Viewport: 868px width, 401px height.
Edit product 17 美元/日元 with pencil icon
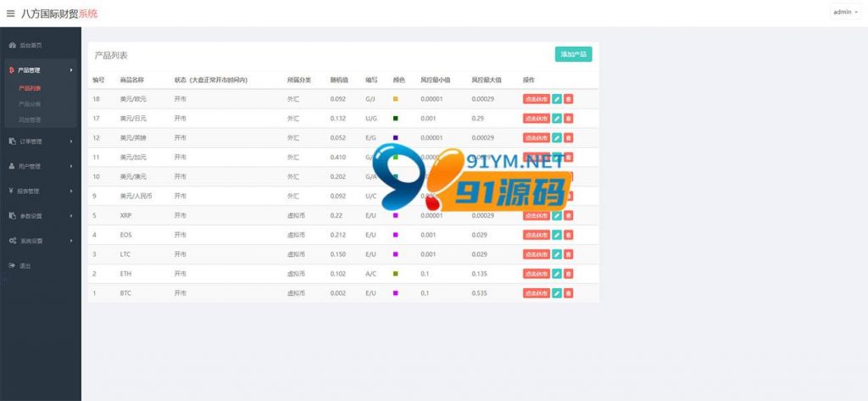point(557,119)
